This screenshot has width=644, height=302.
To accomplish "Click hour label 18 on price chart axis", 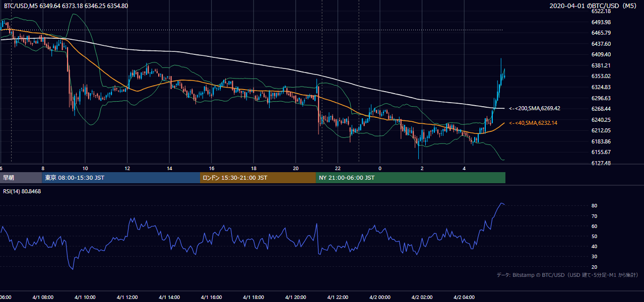I will click(254, 168).
